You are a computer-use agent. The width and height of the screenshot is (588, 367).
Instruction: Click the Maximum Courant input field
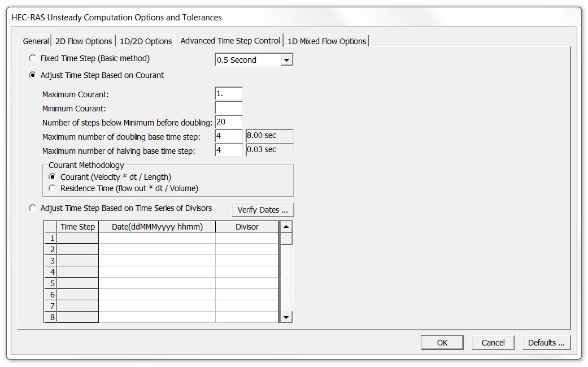(229, 93)
